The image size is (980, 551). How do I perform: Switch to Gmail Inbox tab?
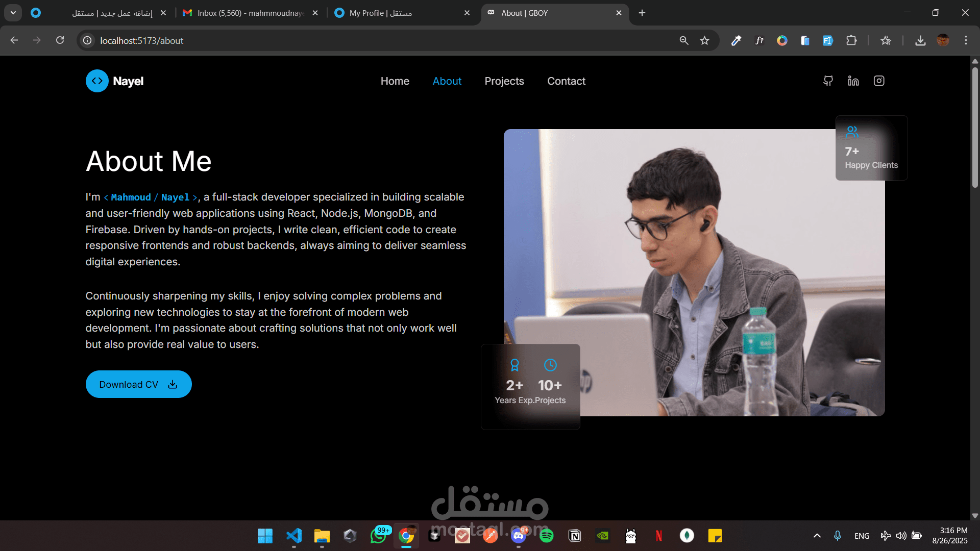[250, 13]
